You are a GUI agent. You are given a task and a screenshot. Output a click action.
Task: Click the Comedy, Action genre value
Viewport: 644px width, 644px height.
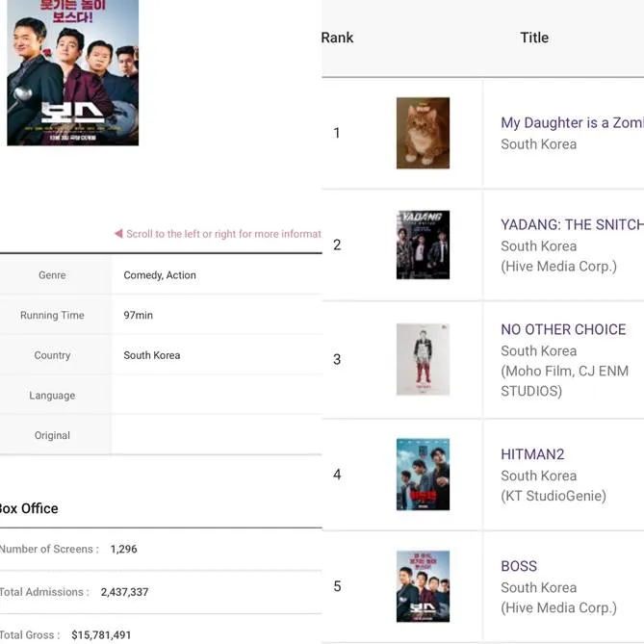coord(160,275)
